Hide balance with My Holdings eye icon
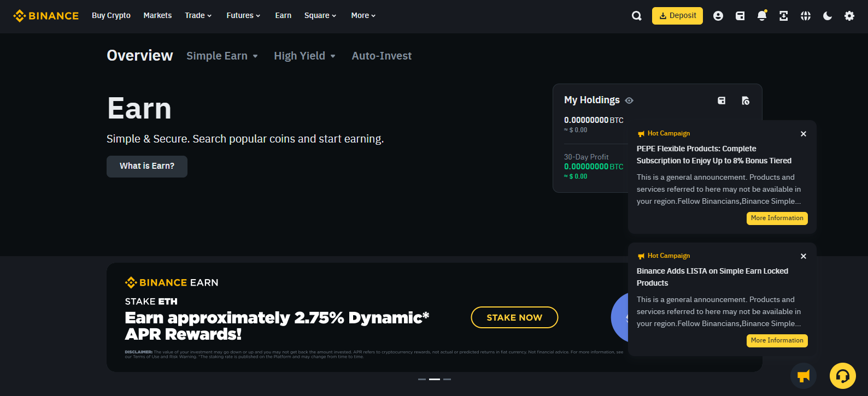The image size is (868, 396). click(629, 101)
